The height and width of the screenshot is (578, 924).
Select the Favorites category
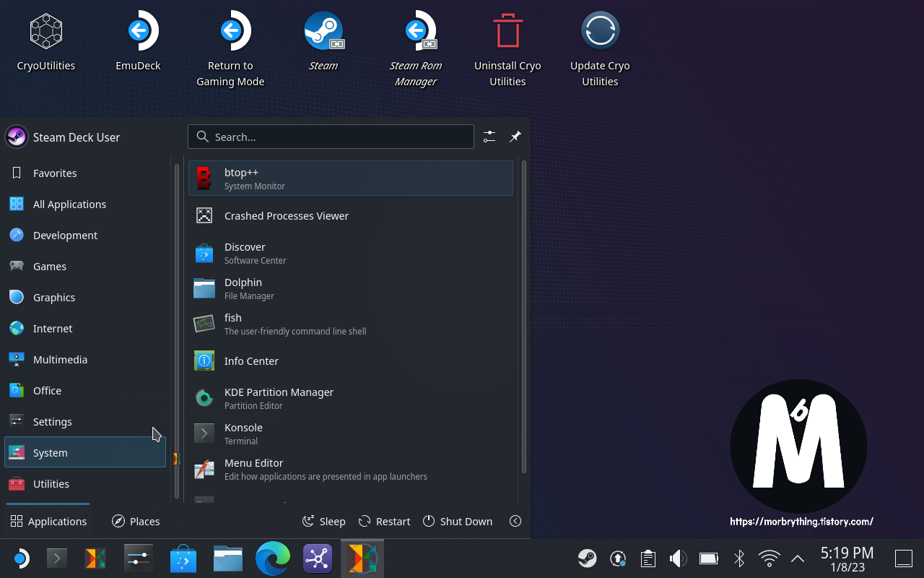point(85,173)
